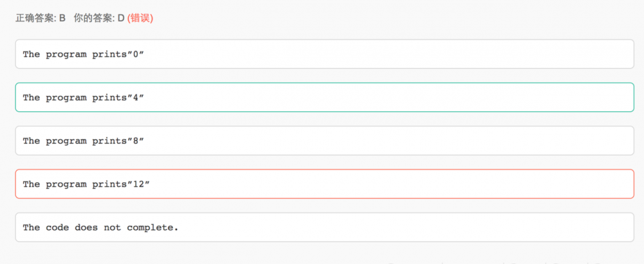Click the quoted "8" in third option
644x264 pixels.
[x=133, y=140]
